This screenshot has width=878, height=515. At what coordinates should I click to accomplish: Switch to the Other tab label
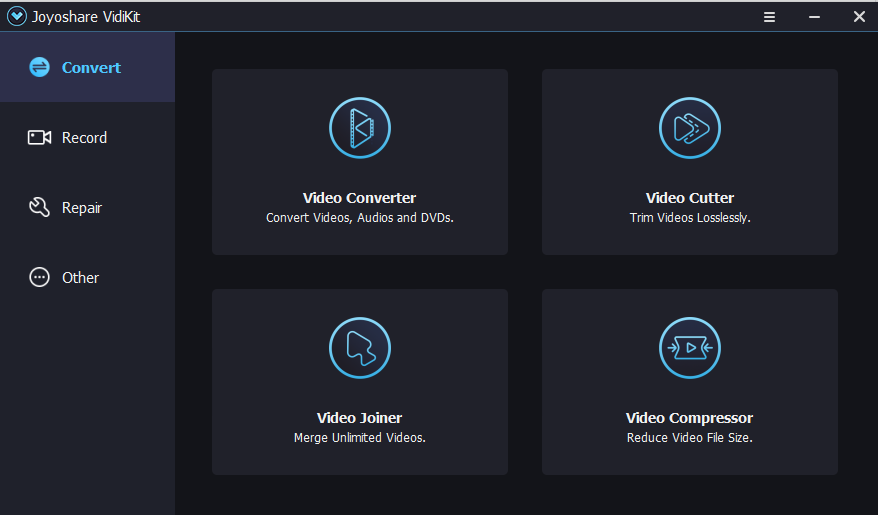click(80, 278)
